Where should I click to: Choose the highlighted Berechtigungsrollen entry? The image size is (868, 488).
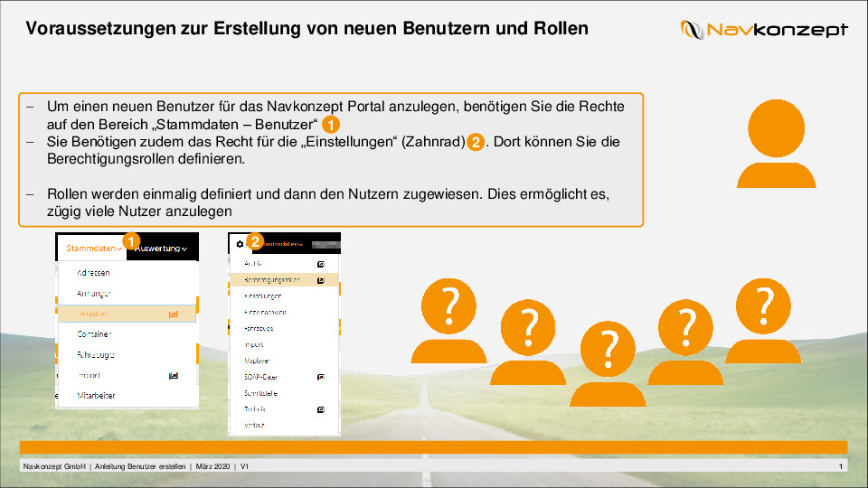pyautogui.click(x=283, y=280)
